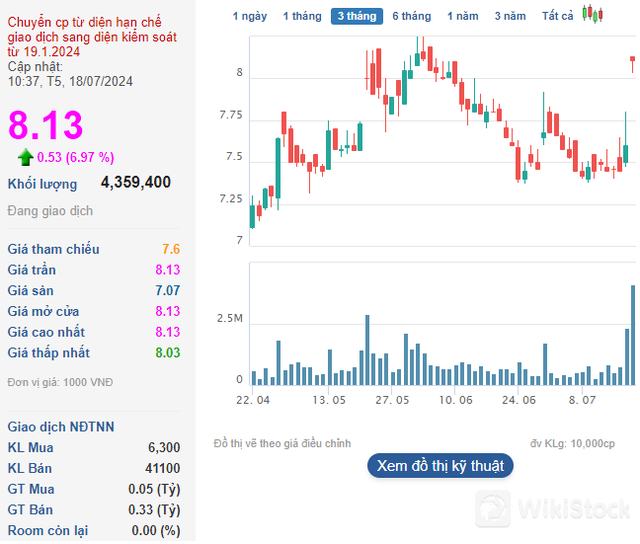Switch chart to '1 tháng' range
Image resolution: width=640 pixels, height=544 pixels.
click(302, 16)
